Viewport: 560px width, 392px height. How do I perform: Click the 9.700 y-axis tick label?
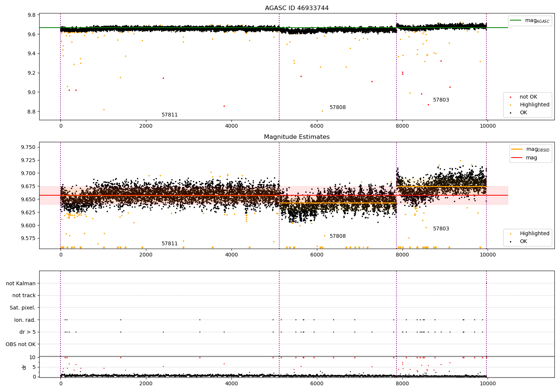(x=28, y=174)
